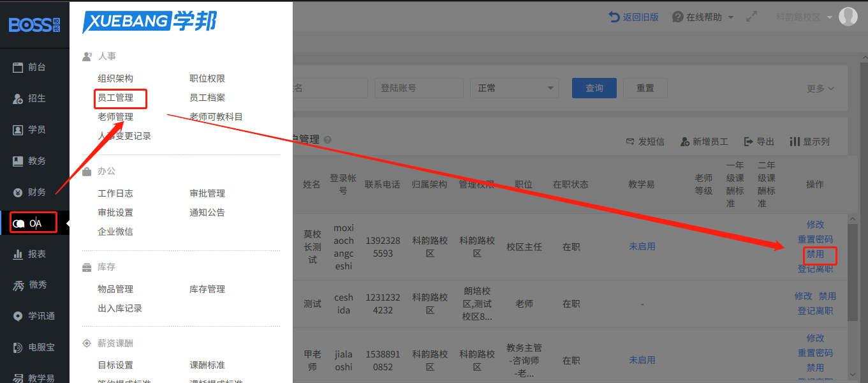Open 企业微信 menu item

(x=115, y=232)
